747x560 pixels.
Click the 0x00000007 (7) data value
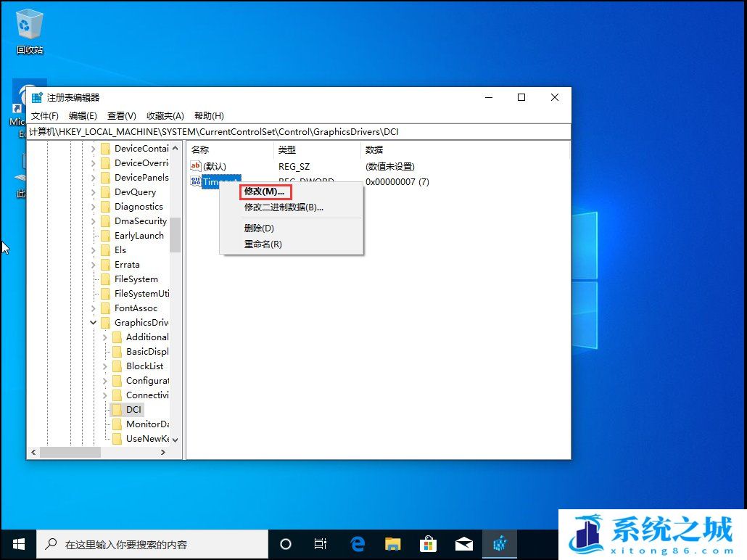pyautogui.click(x=397, y=181)
